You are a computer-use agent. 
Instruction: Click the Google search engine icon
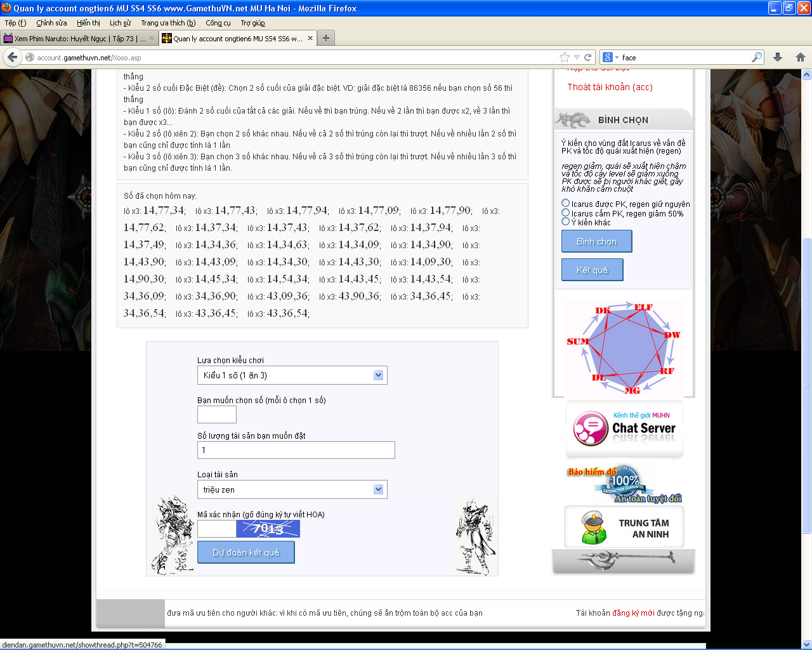click(608, 57)
